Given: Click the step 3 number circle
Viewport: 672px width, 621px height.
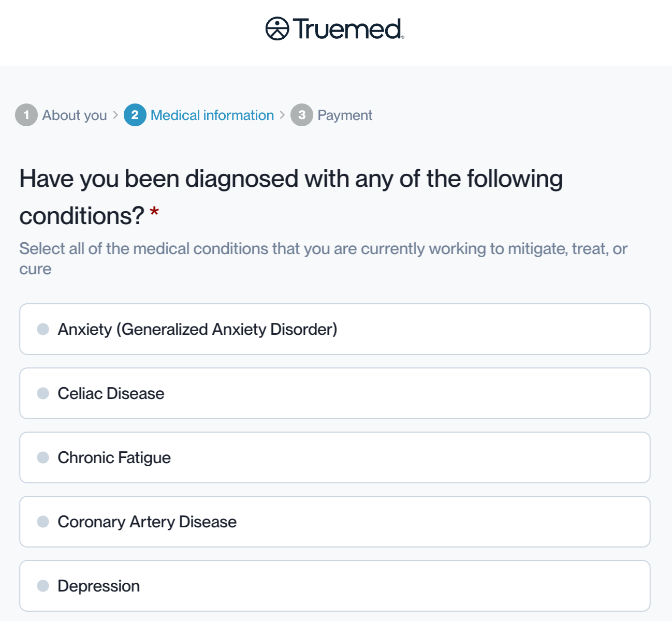Looking at the screenshot, I should click(302, 115).
